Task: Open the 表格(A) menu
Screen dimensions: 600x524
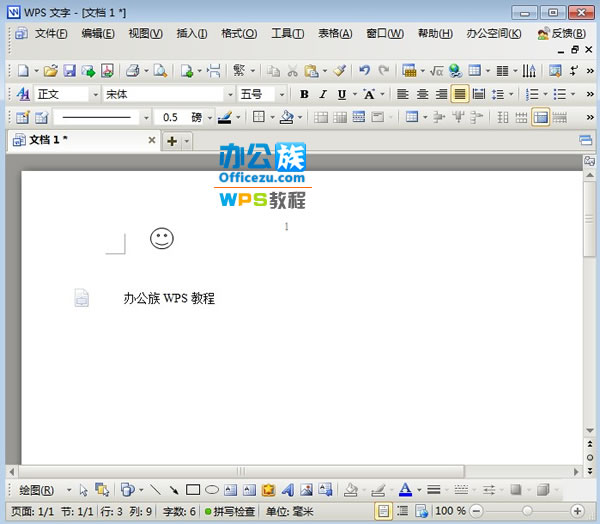Action: pos(335,34)
